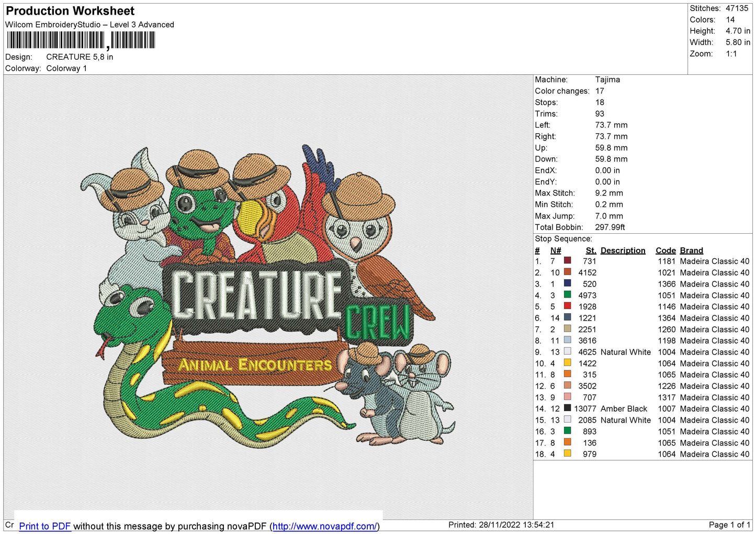Click yellow swatch in stop 10 row
Image resolution: width=756 pixels, height=534 pixels.
(x=567, y=362)
